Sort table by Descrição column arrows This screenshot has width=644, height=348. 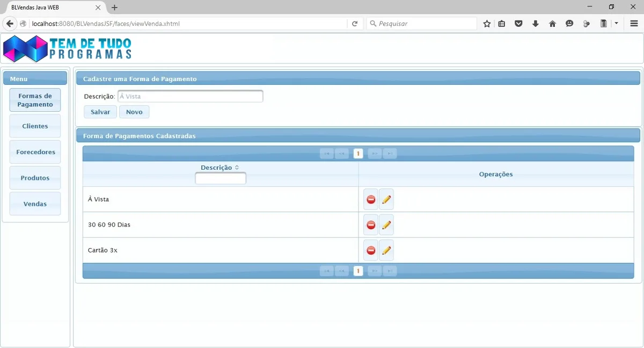(x=237, y=168)
